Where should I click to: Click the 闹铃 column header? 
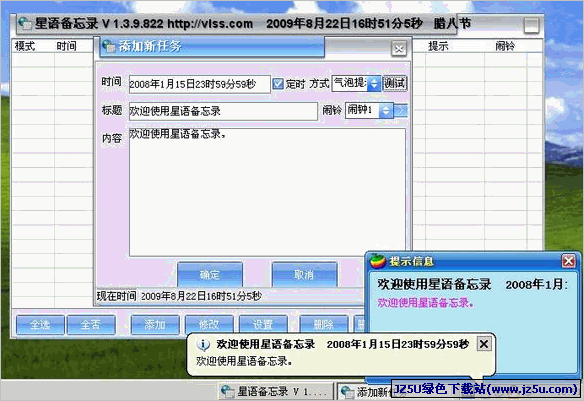pos(505,46)
